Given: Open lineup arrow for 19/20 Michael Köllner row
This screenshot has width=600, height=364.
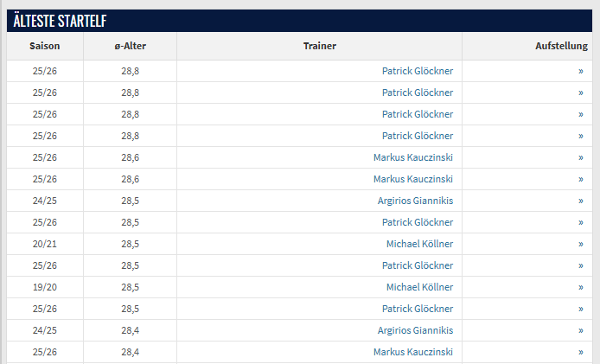Looking at the screenshot, I should tap(581, 287).
